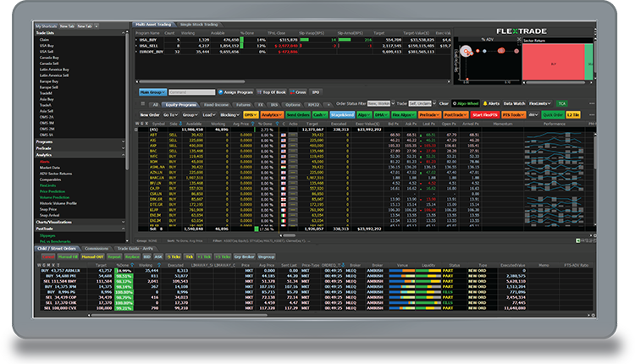Viewport: 635px width, 364px height.
Task: Click the Send Orders button
Action: point(297,113)
